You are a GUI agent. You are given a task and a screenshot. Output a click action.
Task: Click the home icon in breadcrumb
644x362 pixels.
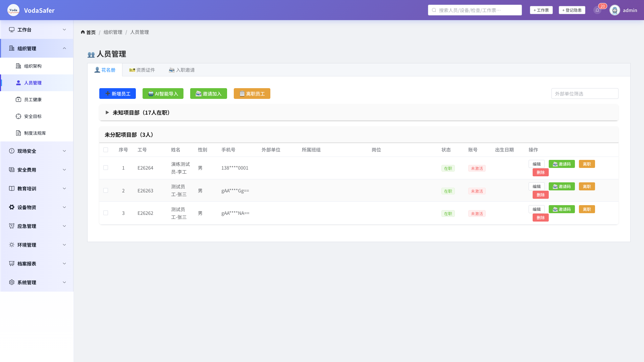(x=83, y=32)
